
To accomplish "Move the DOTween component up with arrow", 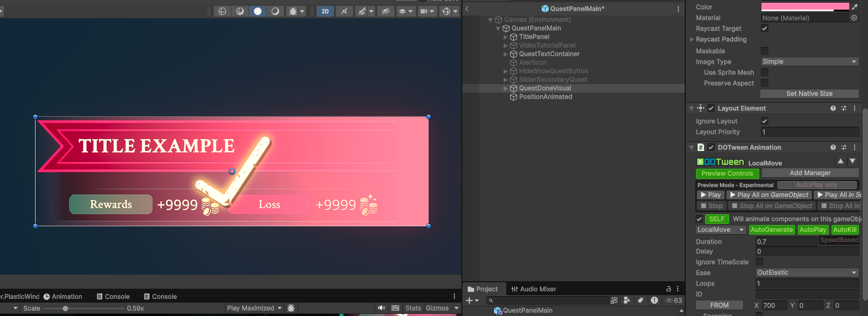I will 840,161.
